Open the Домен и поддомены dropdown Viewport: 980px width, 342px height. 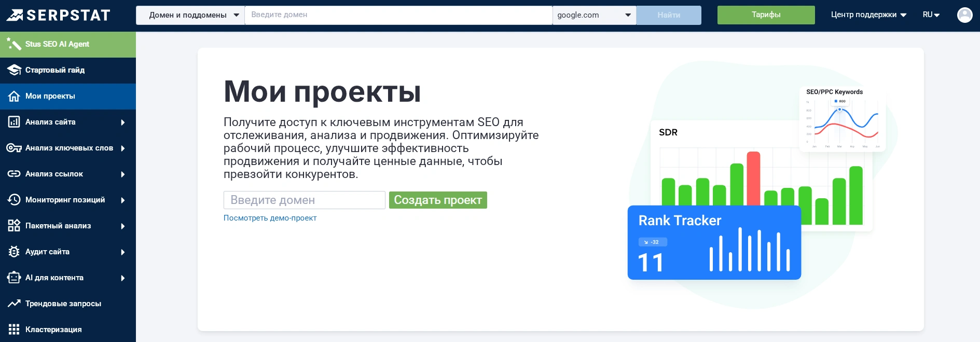(x=190, y=15)
